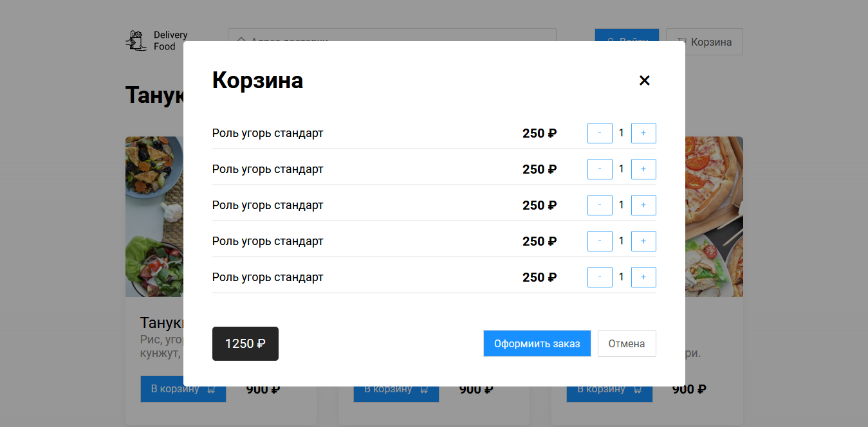
Task: Decrease quantity of second cart item
Action: coord(600,169)
